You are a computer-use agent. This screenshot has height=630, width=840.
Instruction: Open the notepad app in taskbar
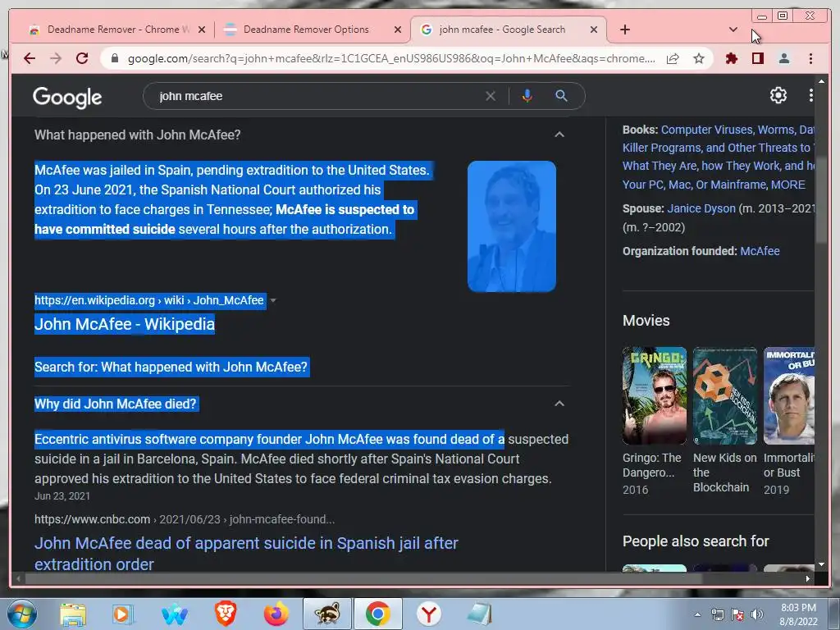click(479, 614)
